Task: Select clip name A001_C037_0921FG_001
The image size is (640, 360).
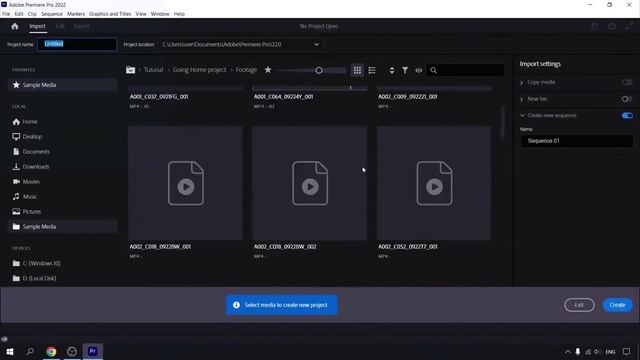Action: 159,97
